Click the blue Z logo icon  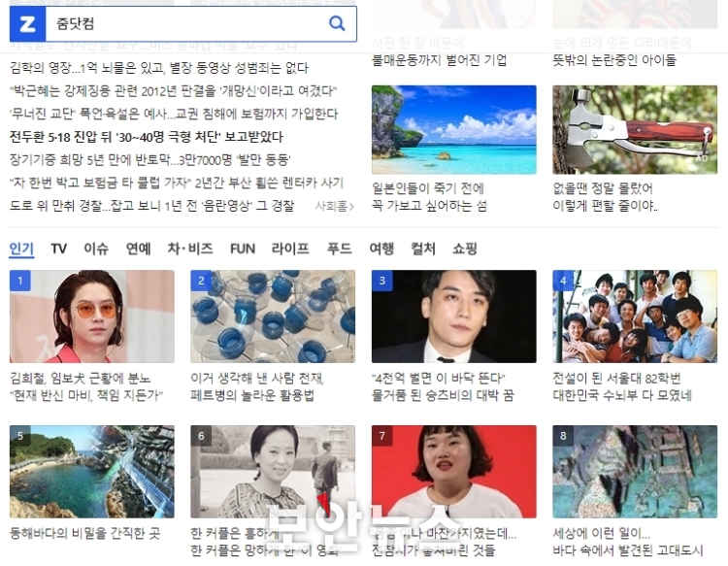coord(27,24)
